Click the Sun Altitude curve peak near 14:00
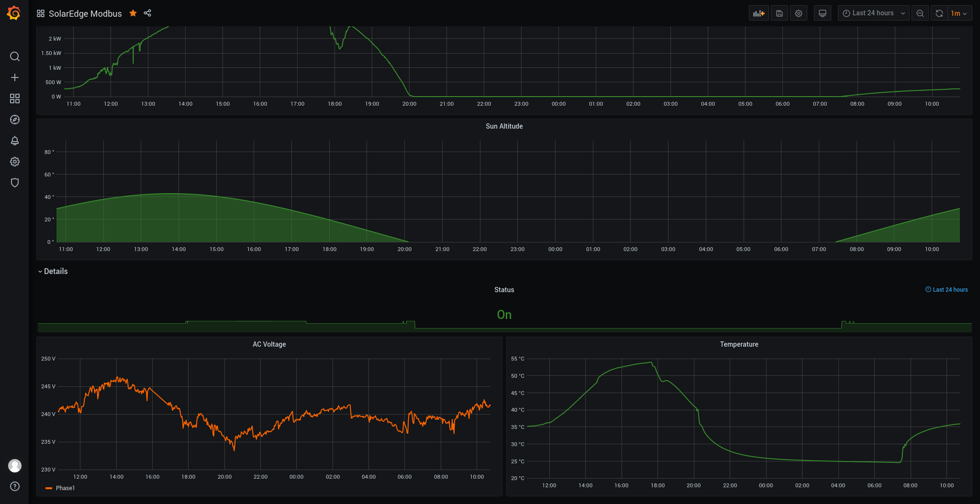Viewport: 980px width, 504px height. pyautogui.click(x=171, y=194)
